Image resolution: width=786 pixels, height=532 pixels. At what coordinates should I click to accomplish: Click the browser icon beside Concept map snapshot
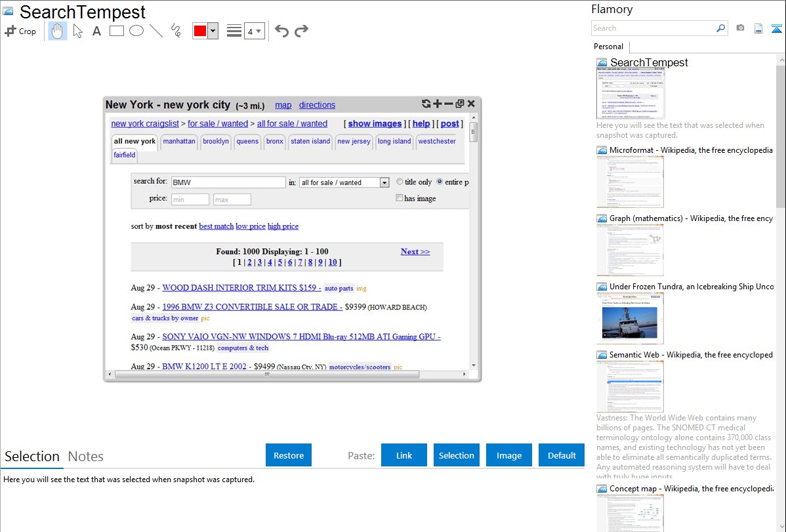pos(602,489)
